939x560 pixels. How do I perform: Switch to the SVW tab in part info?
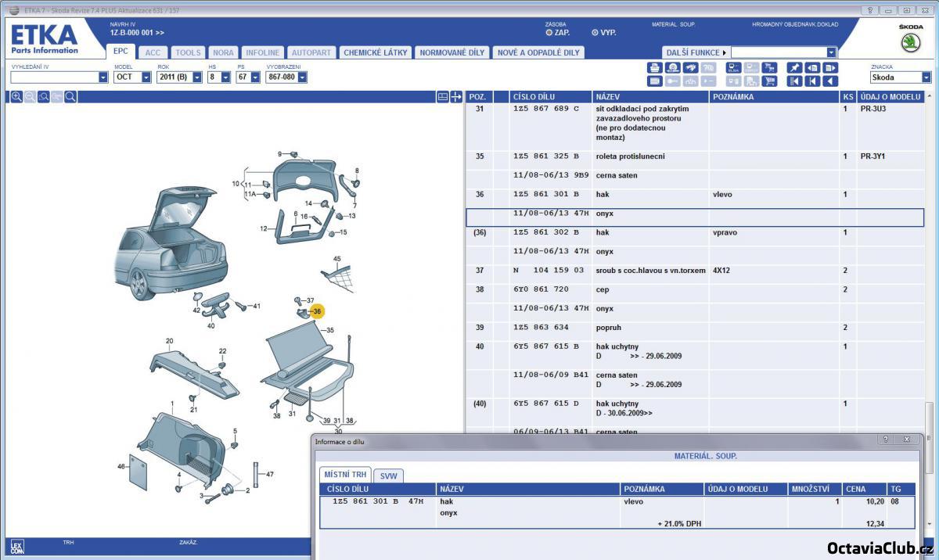tap(388, 476)
